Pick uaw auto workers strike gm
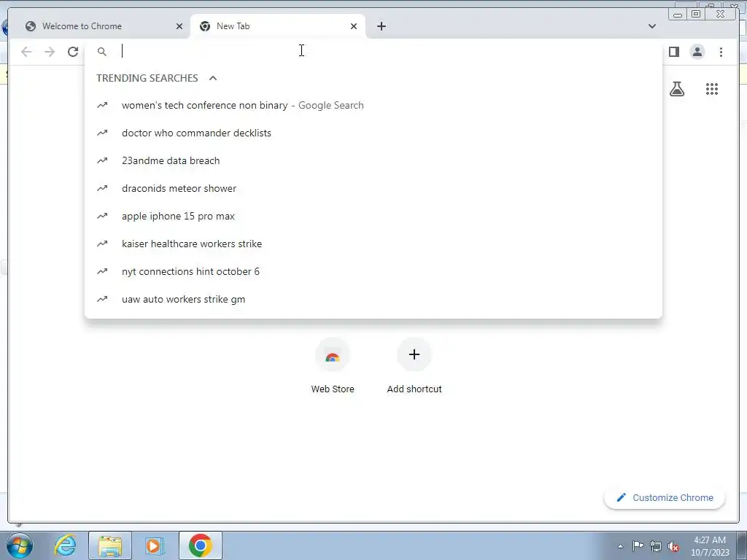 [373, 299]
